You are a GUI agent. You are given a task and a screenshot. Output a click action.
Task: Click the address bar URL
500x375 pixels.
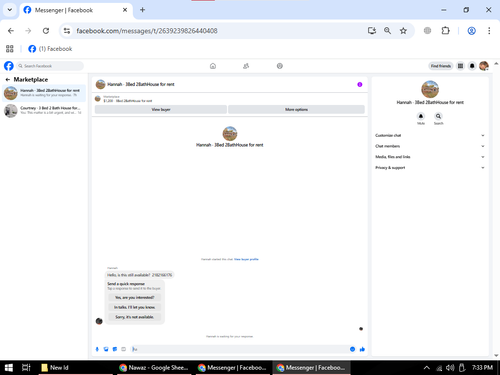[147, 31]
